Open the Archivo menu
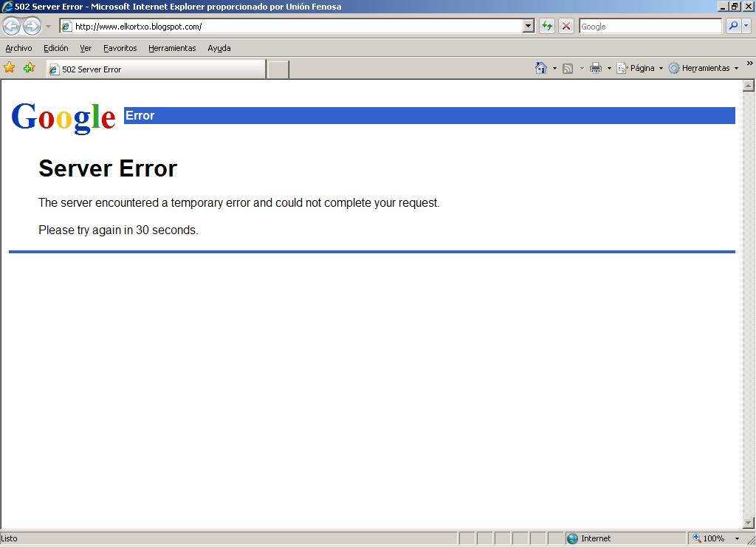 pos(18,48)
